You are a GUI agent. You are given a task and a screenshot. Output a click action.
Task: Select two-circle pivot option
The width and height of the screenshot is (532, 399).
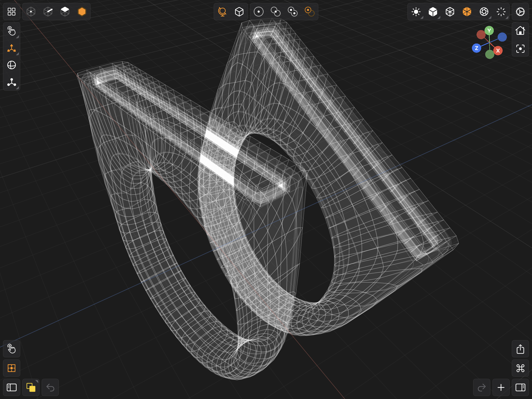coord(276,12)
